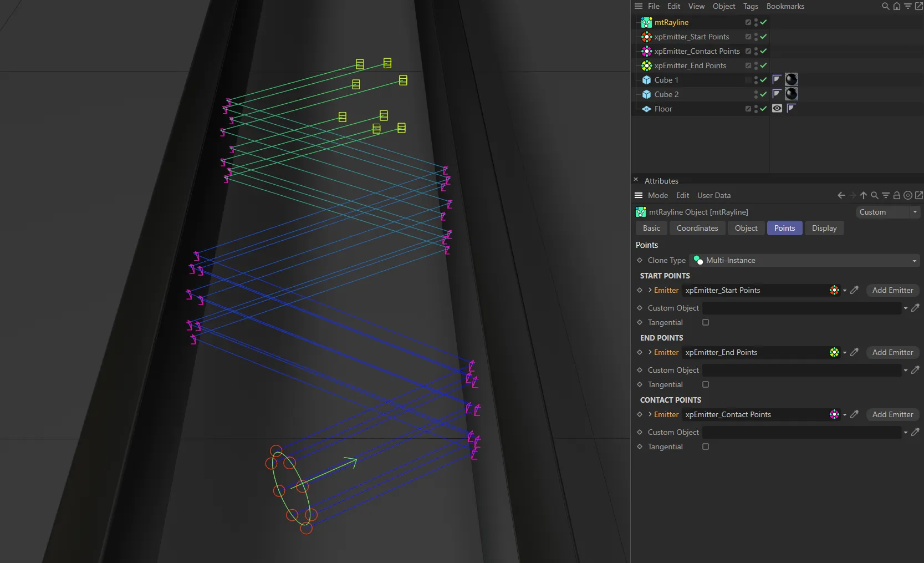The width and height of the screenshot is (924, 563).
Task: Switch to the Display tab
Action: pos(824,228)
